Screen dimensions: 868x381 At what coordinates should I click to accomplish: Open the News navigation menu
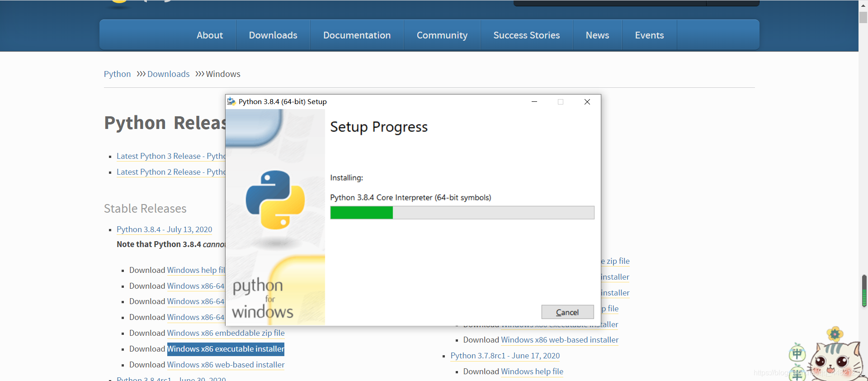pos(597,35)
